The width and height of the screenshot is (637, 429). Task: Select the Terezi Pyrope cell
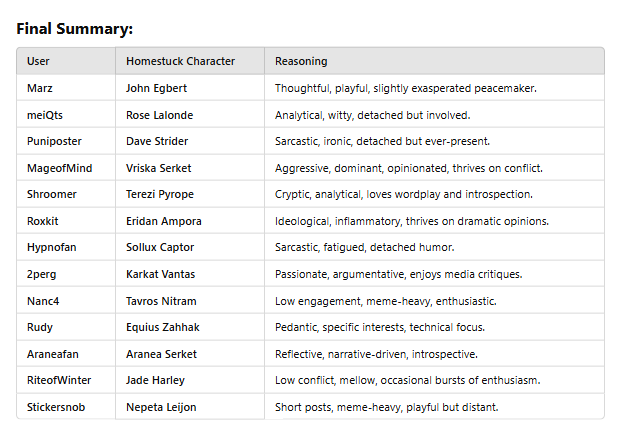[161, 194]
